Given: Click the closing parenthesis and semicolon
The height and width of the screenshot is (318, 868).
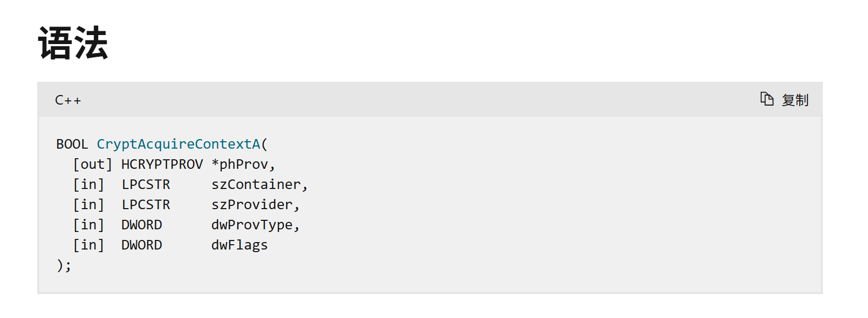Looking at the screenshot, I should coord(64,265).
